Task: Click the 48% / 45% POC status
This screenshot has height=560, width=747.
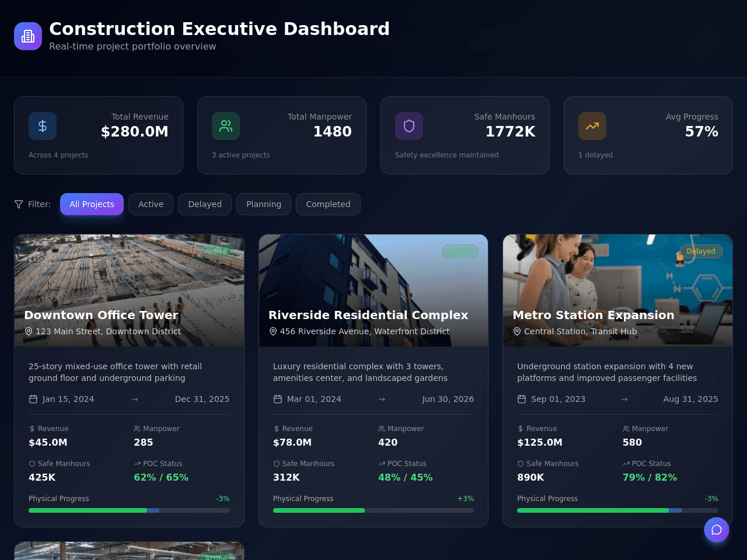Action: [405, 478]
